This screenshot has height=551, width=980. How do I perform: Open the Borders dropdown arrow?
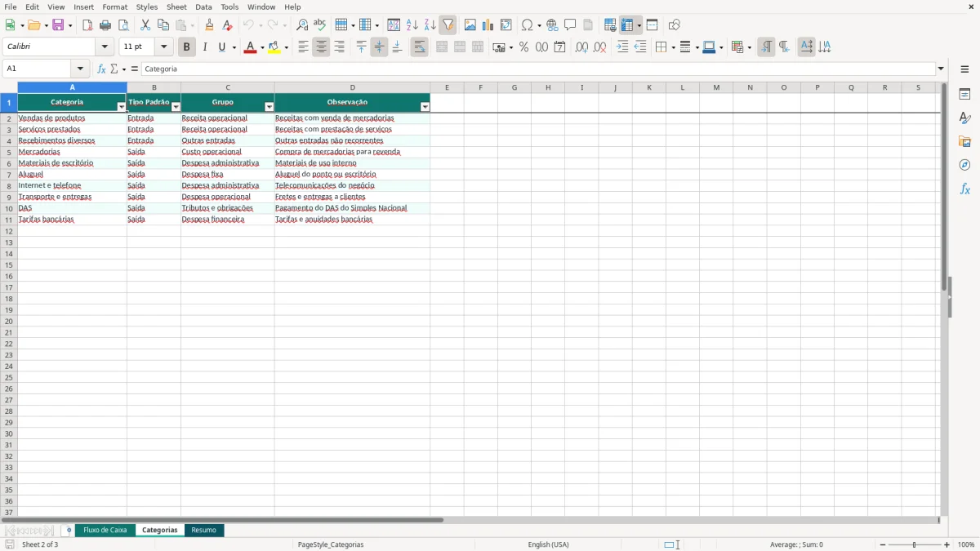pyautogui.click(x=672, y=47)
